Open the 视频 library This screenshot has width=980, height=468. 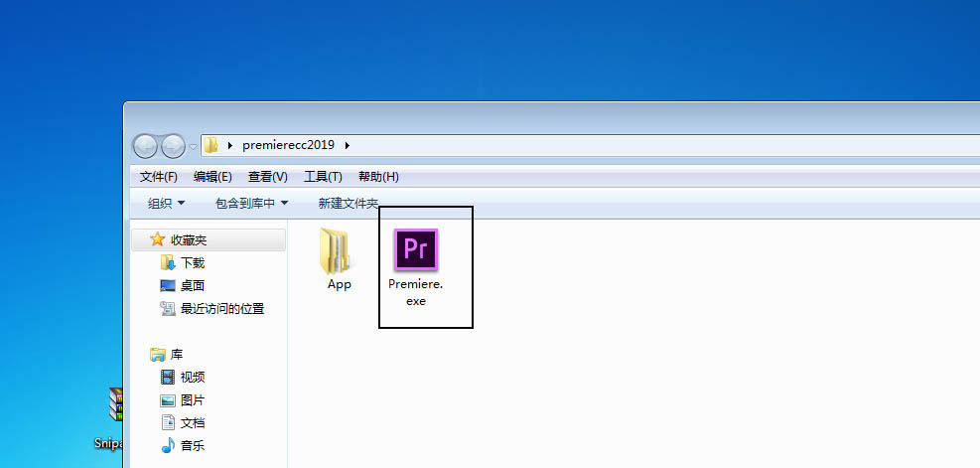(193, 378)
